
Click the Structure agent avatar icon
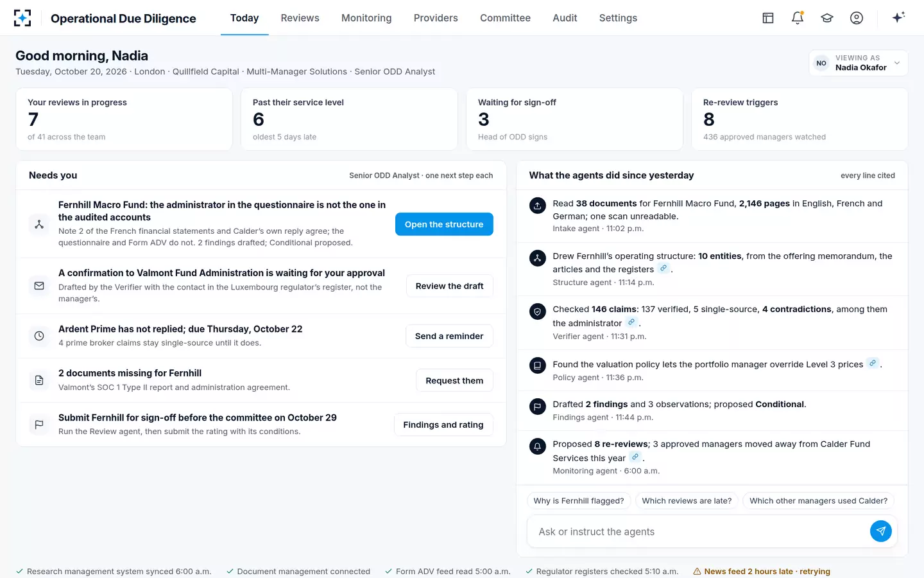tap(537, 258)
